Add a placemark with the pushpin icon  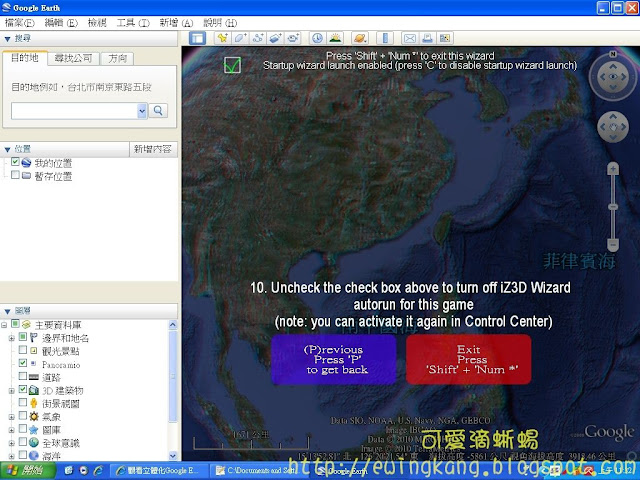tap(222, 38)
